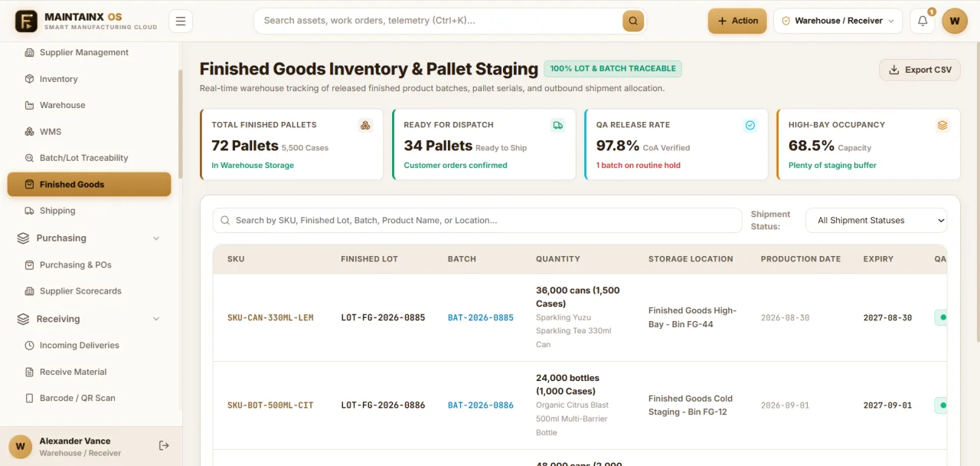This screenshot has width=980, height=466.
Task: Click lot LOT-FG-2026-0886
Action: [x=383, y=405]
